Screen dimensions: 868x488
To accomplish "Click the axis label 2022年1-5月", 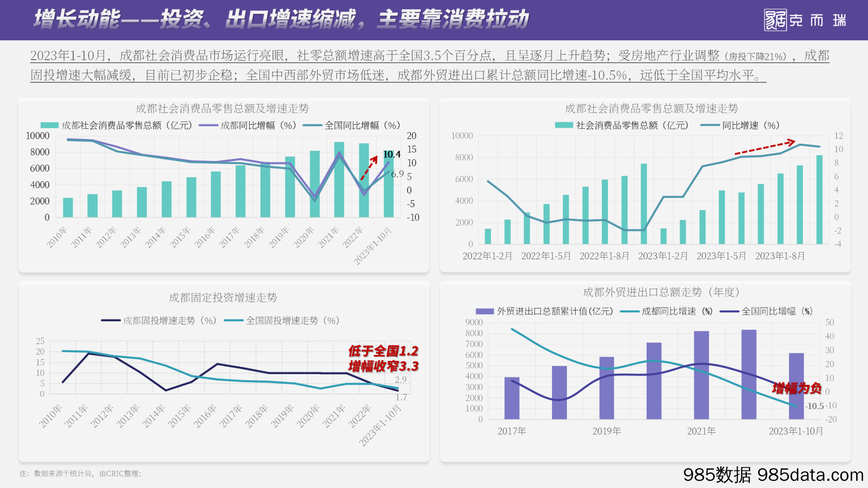I will click(x=546, y=256).
